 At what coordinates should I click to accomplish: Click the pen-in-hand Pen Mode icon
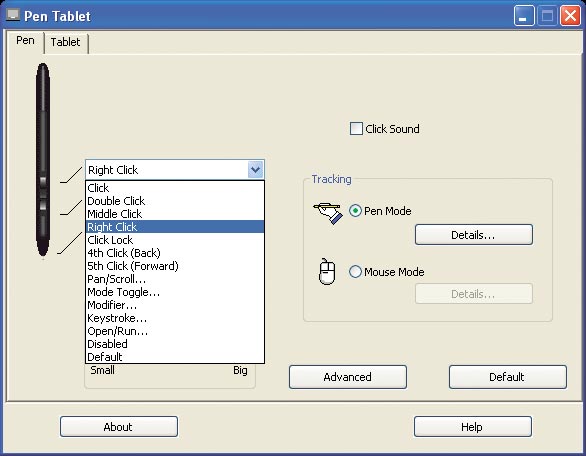point(328,213)
